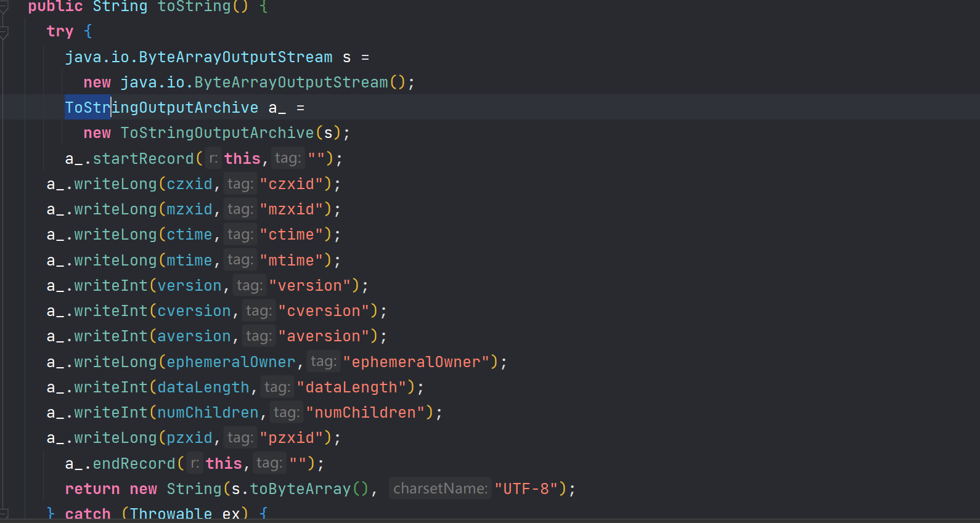The image size is (980, 523).
Task: Click the numChildren variable argument
Action: coord(208,413)
